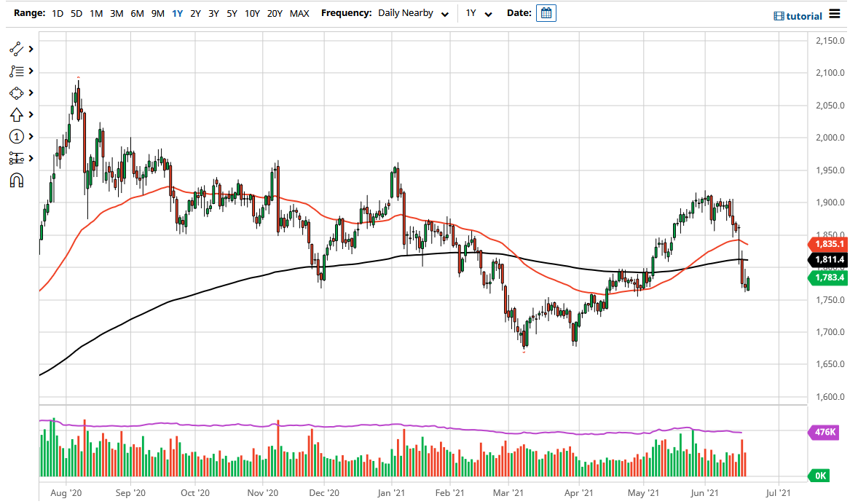This screenshot has height=504, width=850.
Task: Click the Mar '21 date axis label
Action: point(508,493)
